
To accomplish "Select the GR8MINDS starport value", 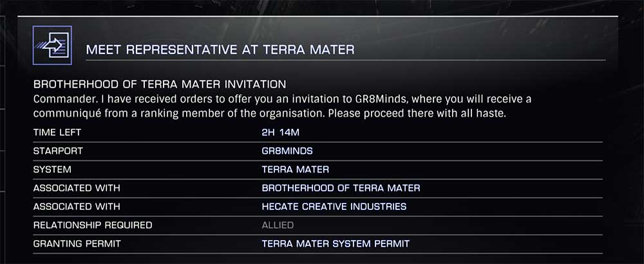I will pyautogui.click(x=287, y=151).
